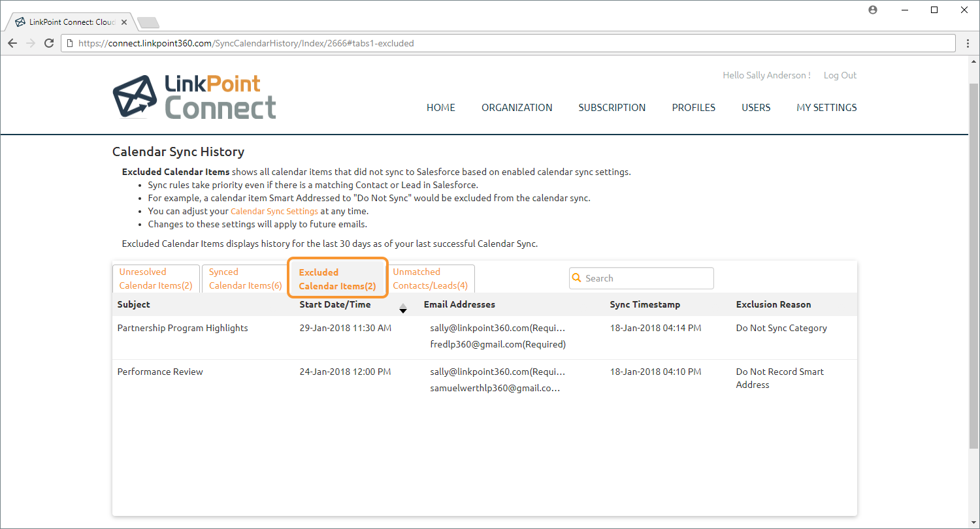This screenshot has height=529, width=980.
Task: Click the search magnifier icon
Action: point(577,278)
